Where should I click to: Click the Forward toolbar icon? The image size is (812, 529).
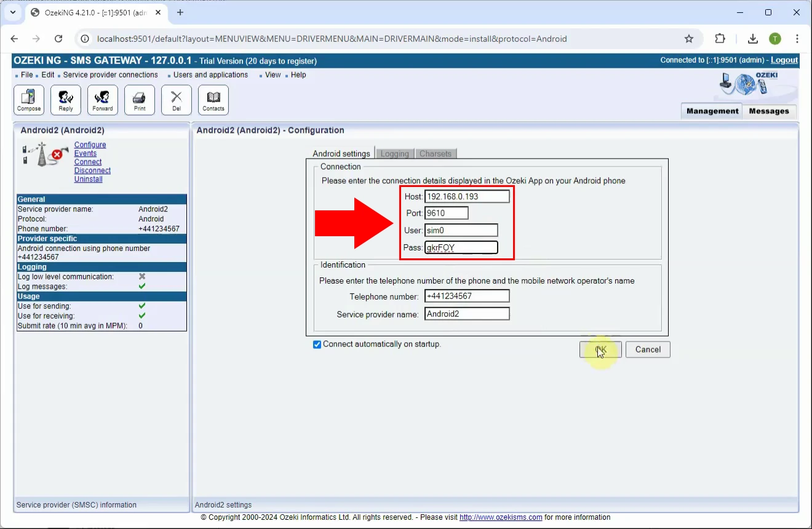pyautogui.click(x=103, y=100)
